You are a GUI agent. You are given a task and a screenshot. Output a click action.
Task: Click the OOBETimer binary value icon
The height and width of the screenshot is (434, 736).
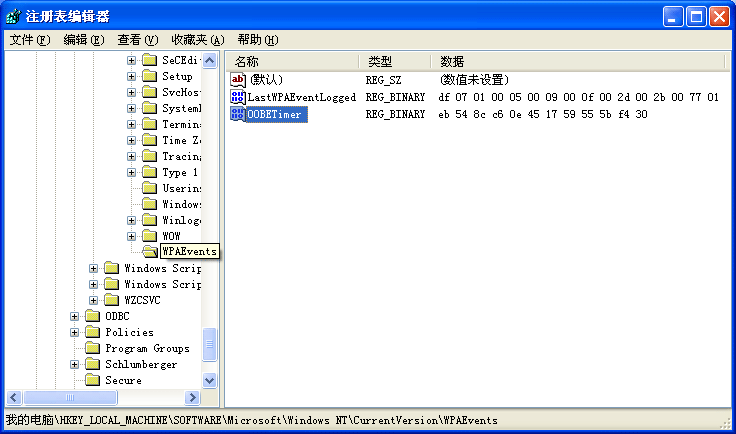238,115
